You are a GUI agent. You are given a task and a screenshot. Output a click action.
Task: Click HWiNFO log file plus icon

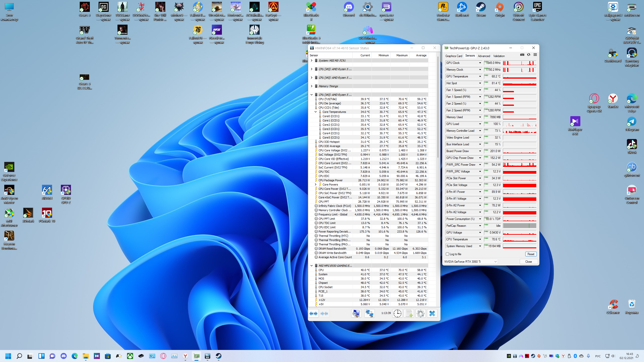coord(409,313)
